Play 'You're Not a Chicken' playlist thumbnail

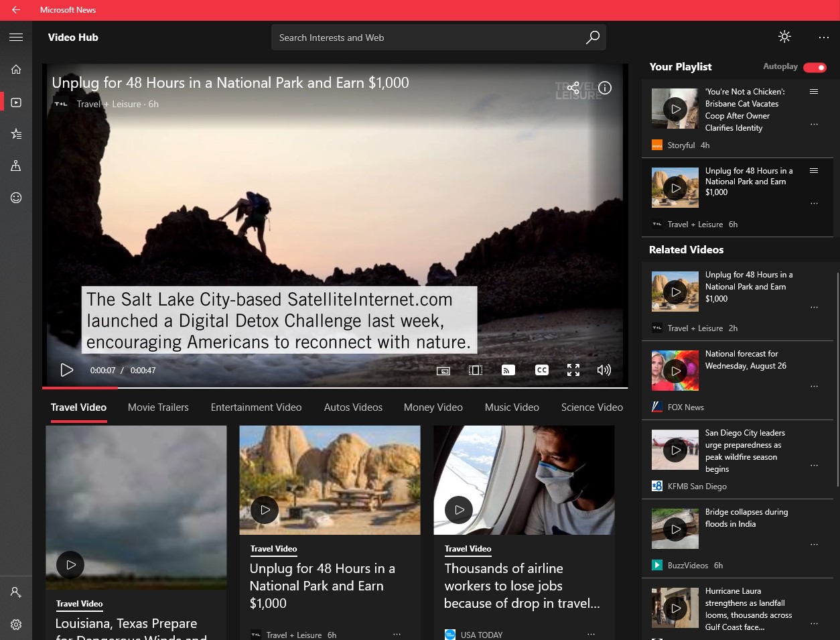pos(675,109)
